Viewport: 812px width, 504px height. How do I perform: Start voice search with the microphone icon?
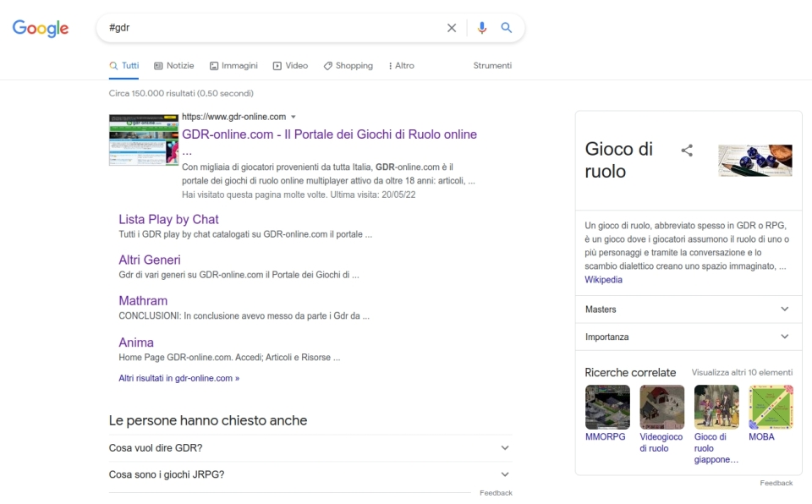tap(481, 28)
